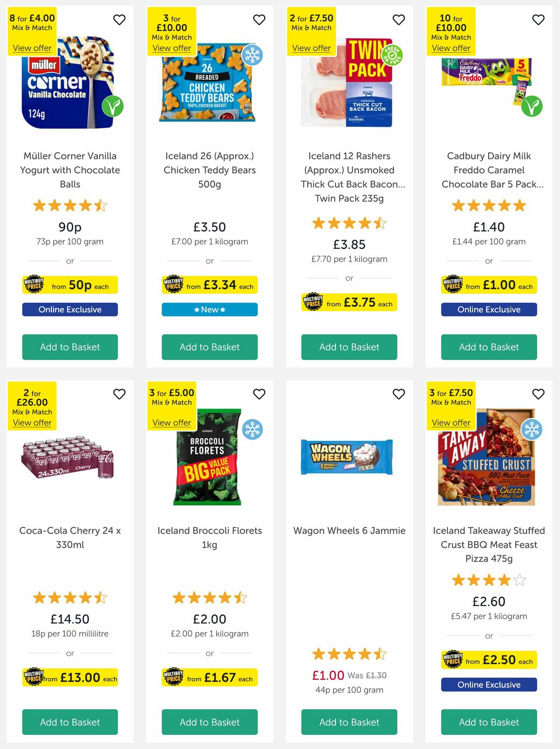Add Cadbury Freddo Caramel pack to basket
This screenshot has height=749, width=560.
pyautogui.click(x=489, y=347)
